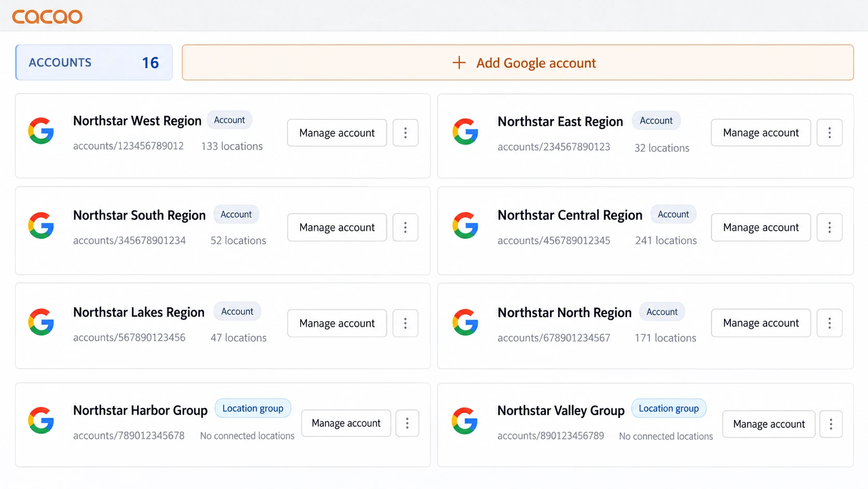Screen dimensions: 868x489
Task: Click the Location group badge on Harbor Group
Action: click(x=253, y=408)
